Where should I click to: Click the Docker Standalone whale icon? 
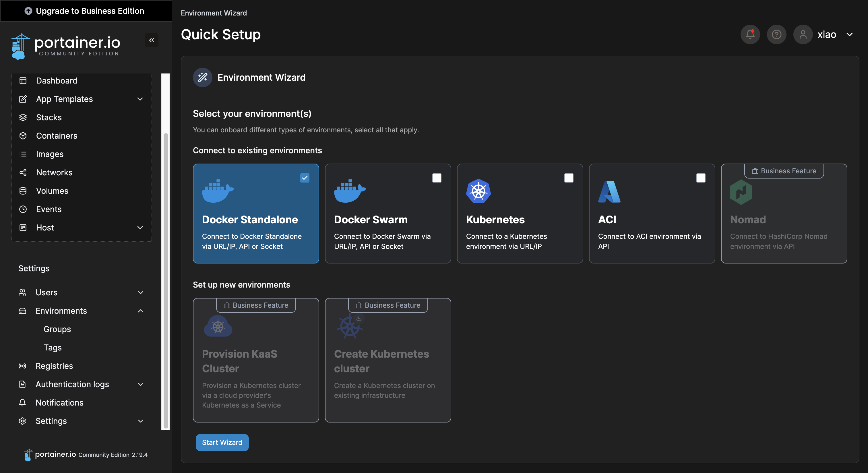218,191
